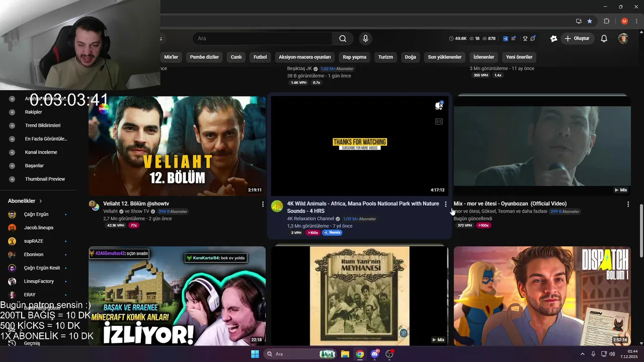Select the Turizm filter chip
644x362 pixels.
coord(385,57)
